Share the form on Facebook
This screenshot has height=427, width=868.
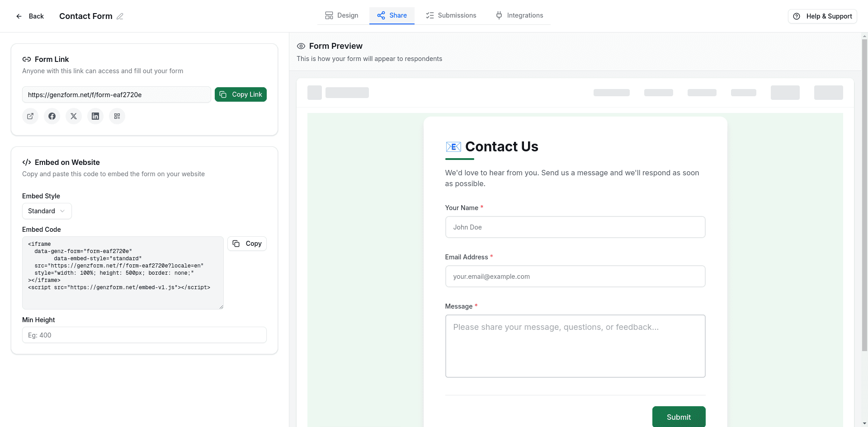[x=52, y=116]
